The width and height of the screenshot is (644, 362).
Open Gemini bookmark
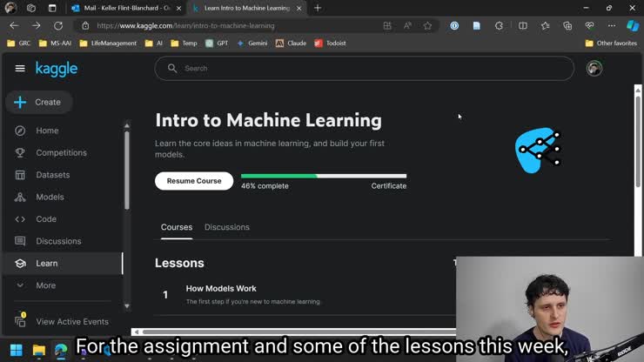[x=252, y=44]
